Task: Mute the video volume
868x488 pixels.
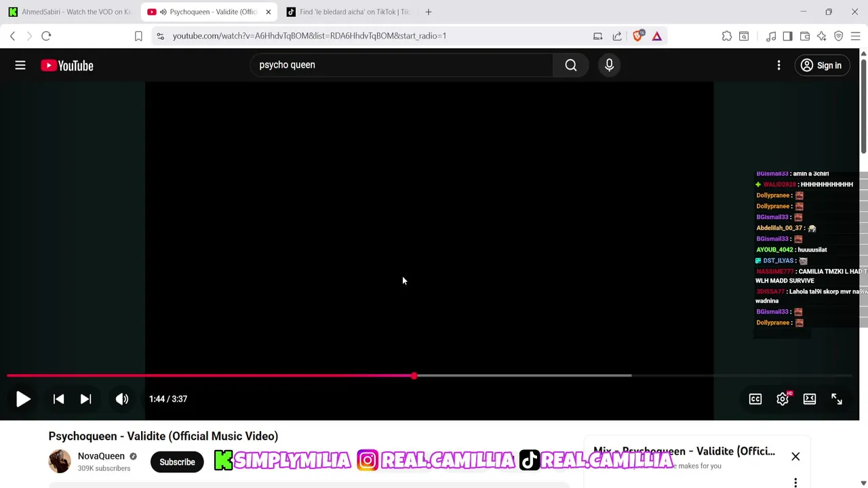Action: (x=122, y=399)
